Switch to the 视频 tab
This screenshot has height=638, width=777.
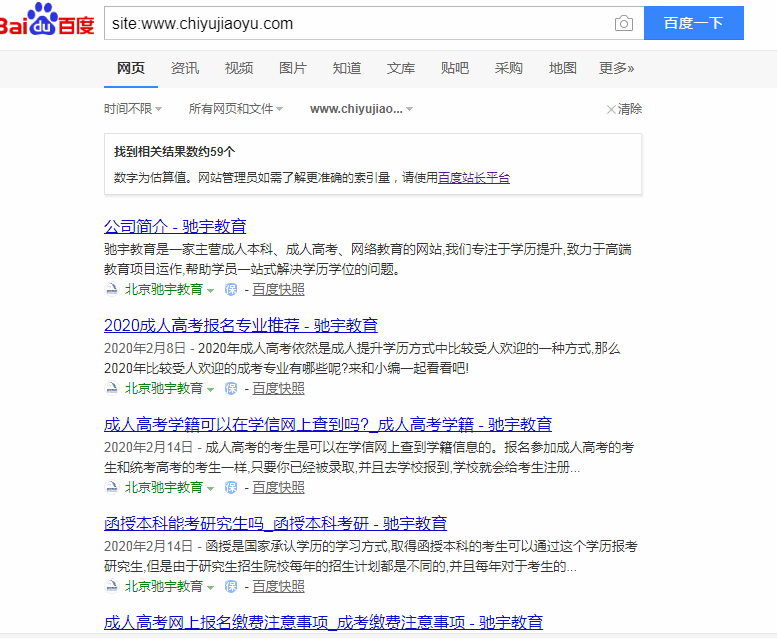239,68
